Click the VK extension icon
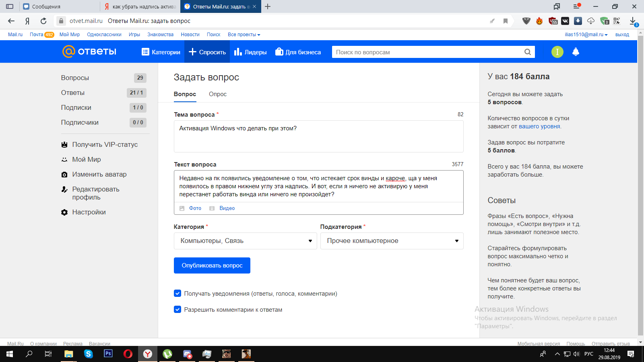Image resolution: width=644 pixels, height=362 pixels. (x=565, y=21)
